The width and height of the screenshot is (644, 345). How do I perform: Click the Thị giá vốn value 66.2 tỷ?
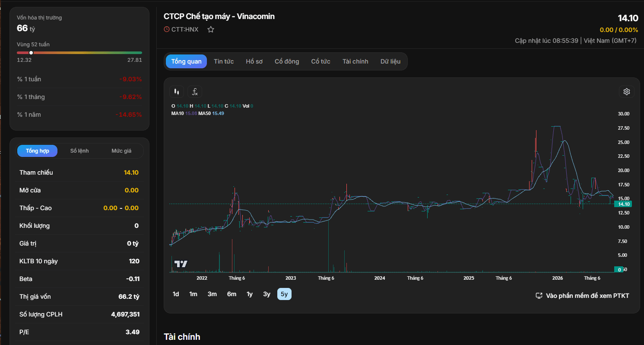coord(129,297)
